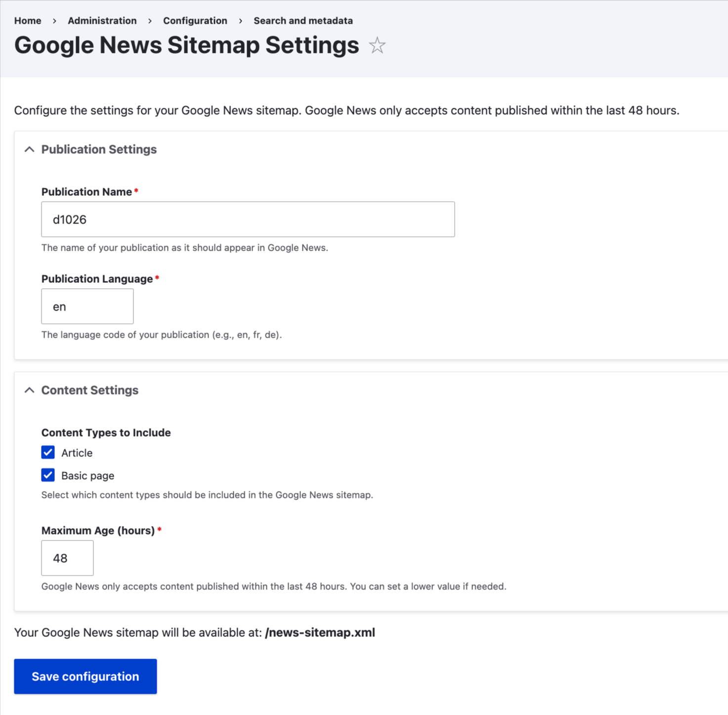Select the Publication Language text field

coord(87,306)
